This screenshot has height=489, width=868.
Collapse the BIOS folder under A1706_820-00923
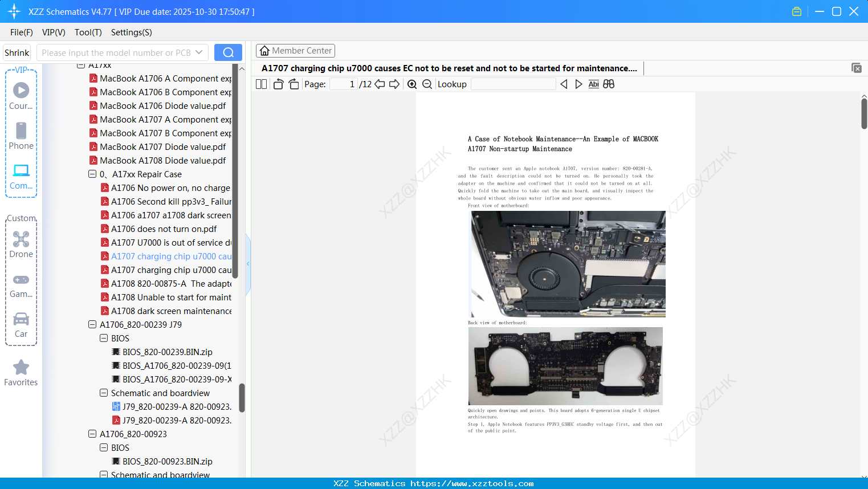tap(104, 448)
